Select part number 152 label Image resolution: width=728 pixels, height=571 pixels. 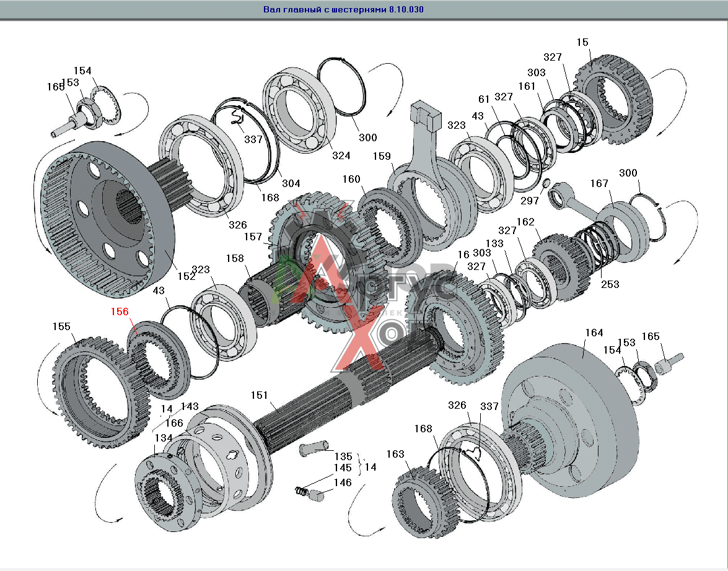point(186,277)
